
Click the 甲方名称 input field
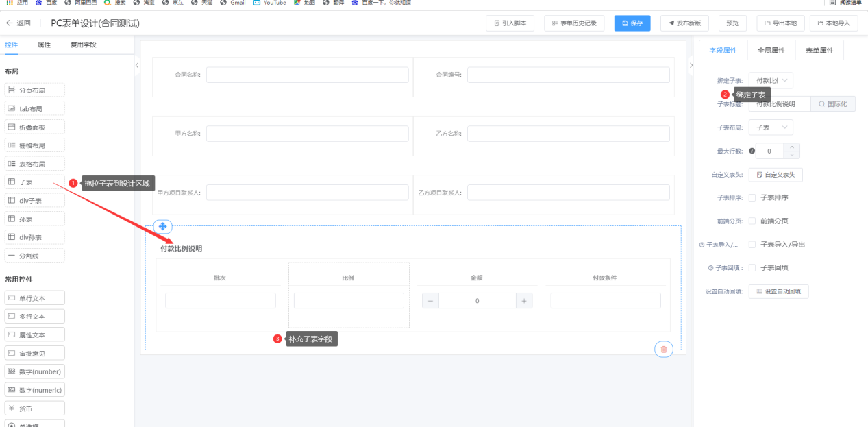[308, 134]
